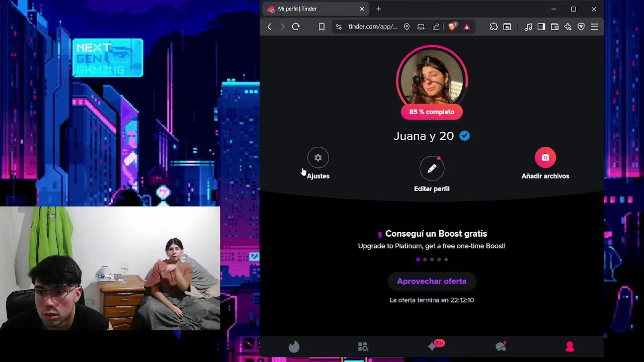This screenshot has height=362, width=644.
Task: Reload the Tinder page
Action: coord(296,27)
